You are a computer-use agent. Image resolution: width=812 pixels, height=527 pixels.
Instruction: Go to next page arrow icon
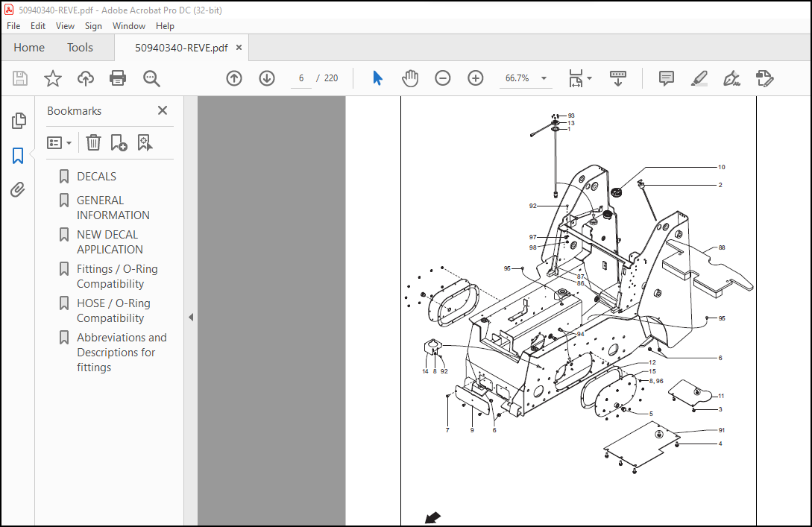click(x=267, y=78)
